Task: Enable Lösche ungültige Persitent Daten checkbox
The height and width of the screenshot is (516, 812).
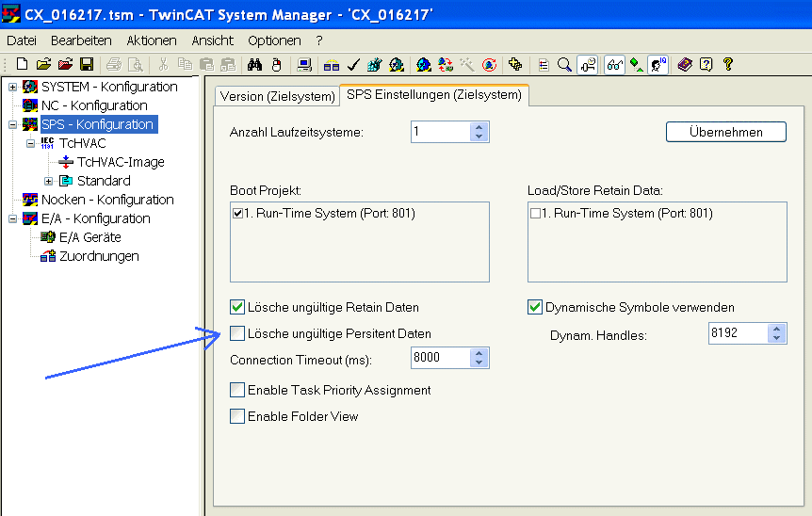Action: pyautogui.click(x=237, y=333)
